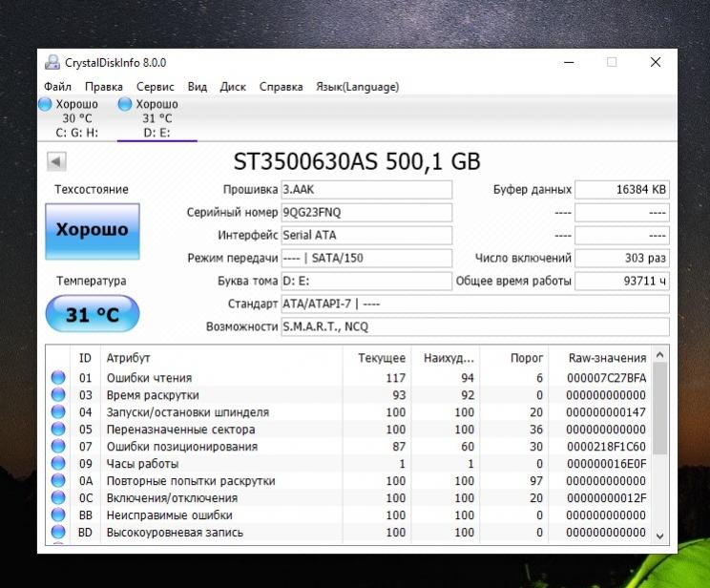This screenshot has height=588, width=710.
Task: Click status orb of Часы работы row
Action: click(x=58, y=463)
